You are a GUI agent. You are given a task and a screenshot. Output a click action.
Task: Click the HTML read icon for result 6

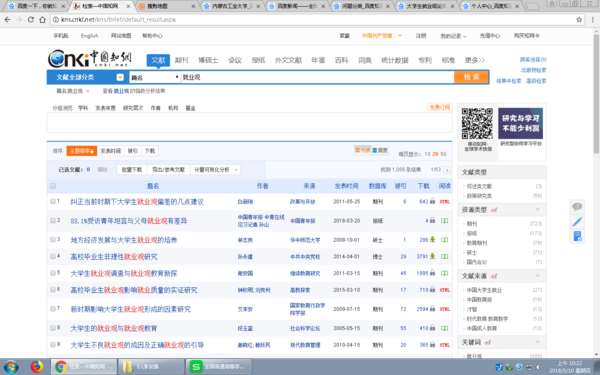click(445, 290)
